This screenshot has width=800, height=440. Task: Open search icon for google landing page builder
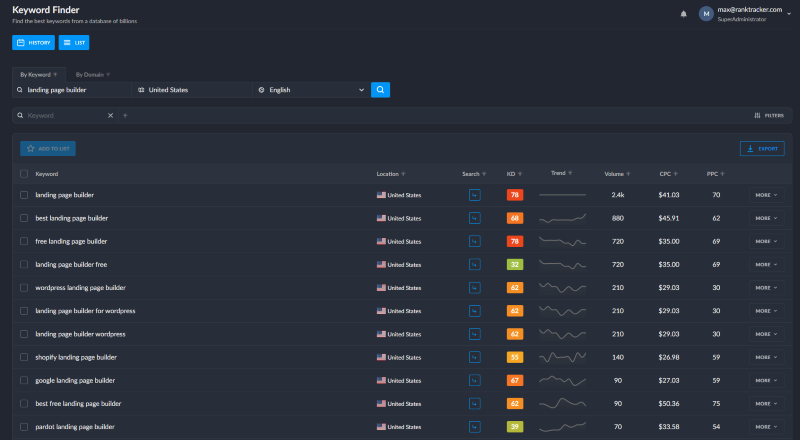[474, 380]
